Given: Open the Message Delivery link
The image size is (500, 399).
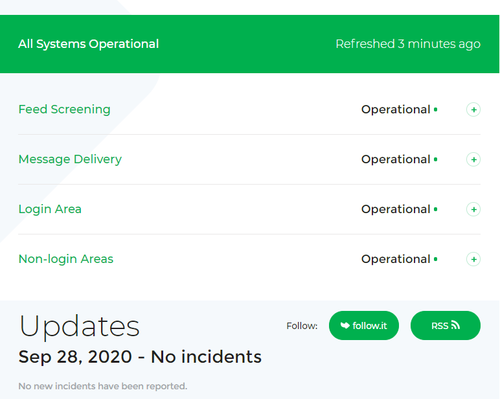Looking at the screenshot, I should (70, 159).
